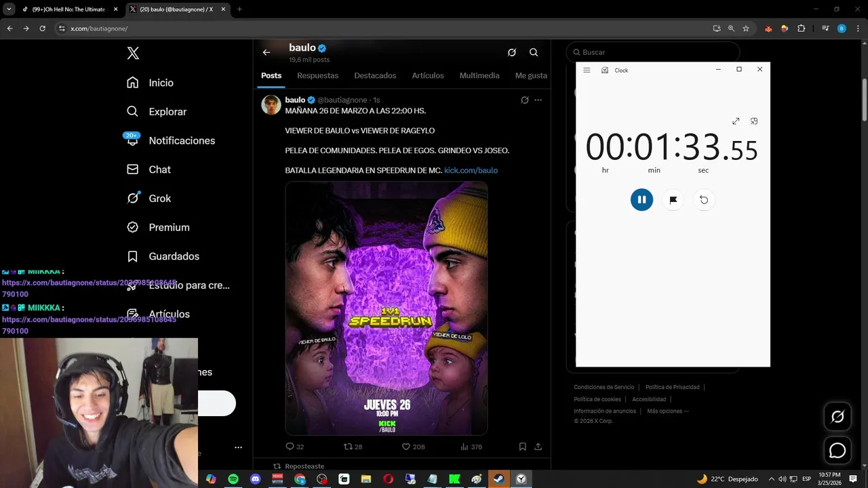Image resolution: width=868 pixels, height=488 pixels.
Task: Click the address bar URL x.com/bautiagnone/
Action: (99, 28)
